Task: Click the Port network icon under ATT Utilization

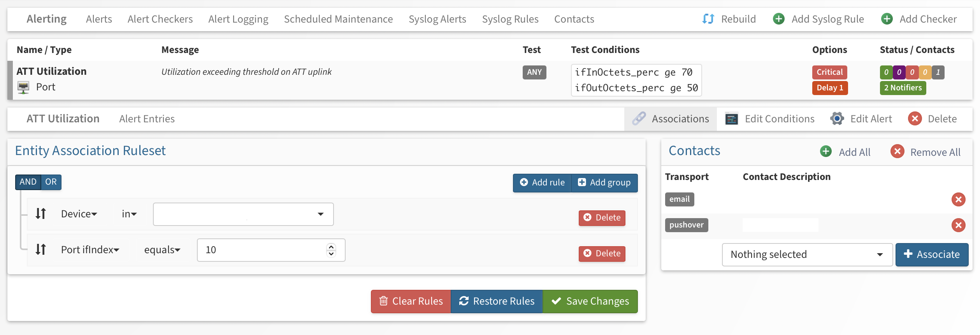Action: 23,87
